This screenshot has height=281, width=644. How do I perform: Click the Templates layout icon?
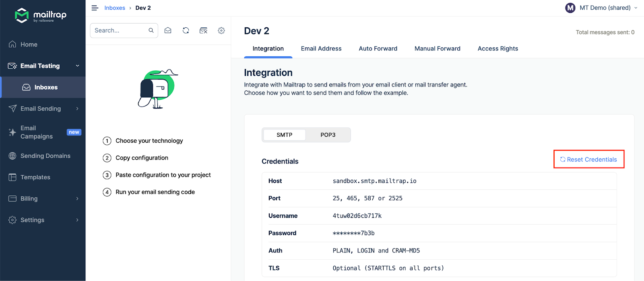(x=12, y=177)
